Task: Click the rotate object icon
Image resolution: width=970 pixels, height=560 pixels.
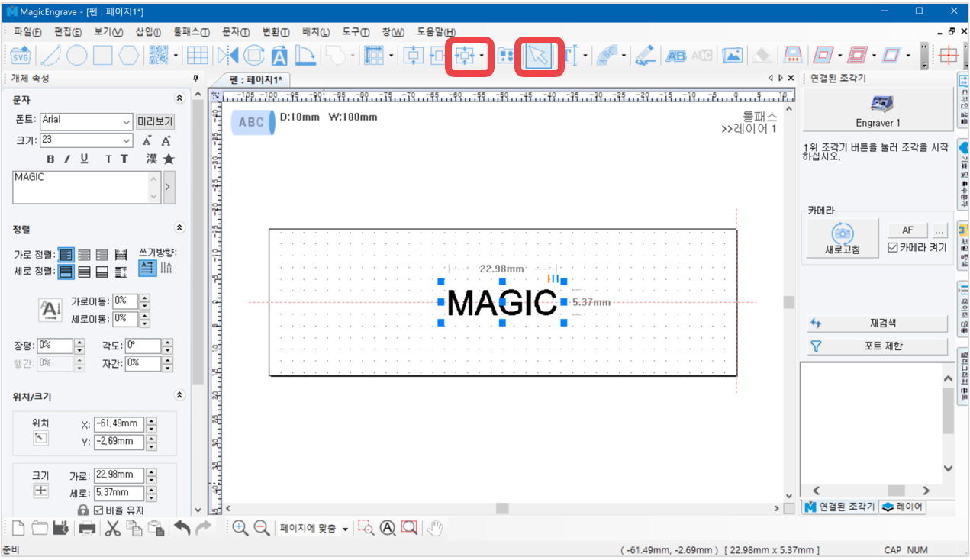Action: (253, 56)
